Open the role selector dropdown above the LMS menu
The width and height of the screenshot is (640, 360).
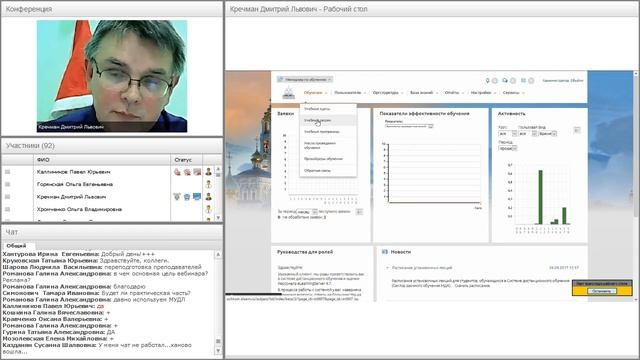[x=305, y=79]
